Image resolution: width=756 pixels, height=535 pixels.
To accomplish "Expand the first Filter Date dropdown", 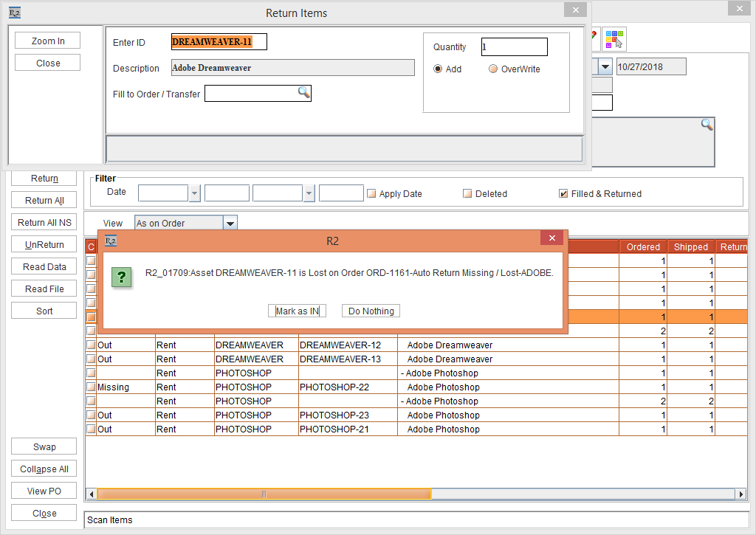I will (x=195, y=194).
